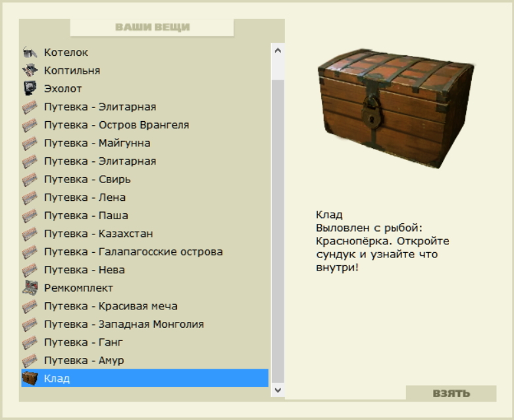Click ticket icon beside Путевка - Лена
Screen dimensions: 514x420
[30, 197]
